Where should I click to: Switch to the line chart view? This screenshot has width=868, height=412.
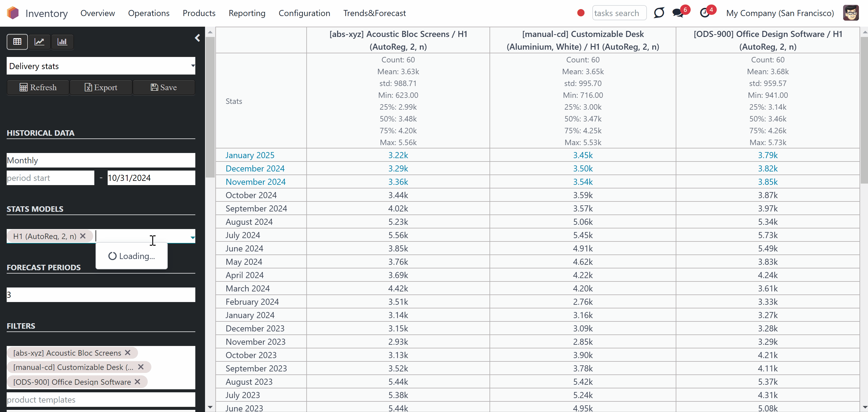(39, 42)
